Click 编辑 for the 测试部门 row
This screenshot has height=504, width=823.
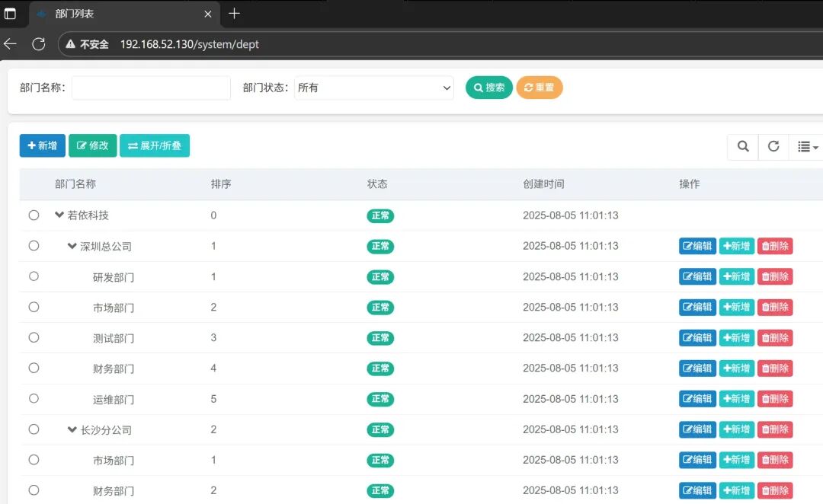(x=697, y=338)
